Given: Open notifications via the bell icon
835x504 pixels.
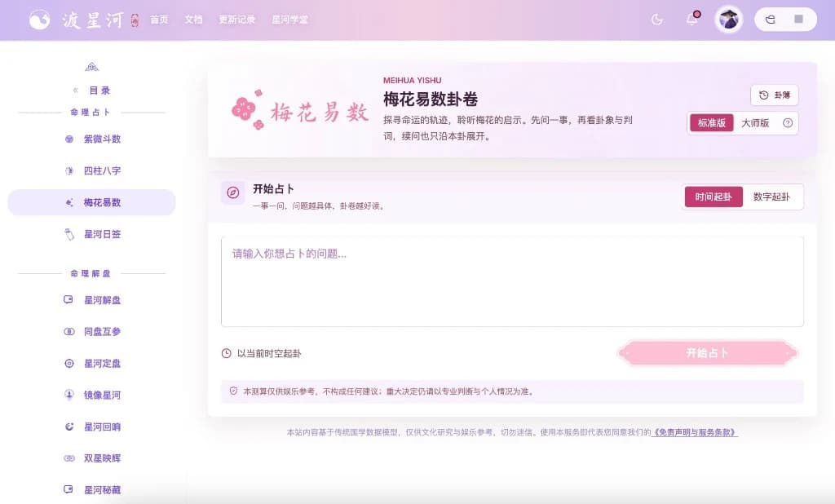Looking at the screenshot, I should (691, 20).
